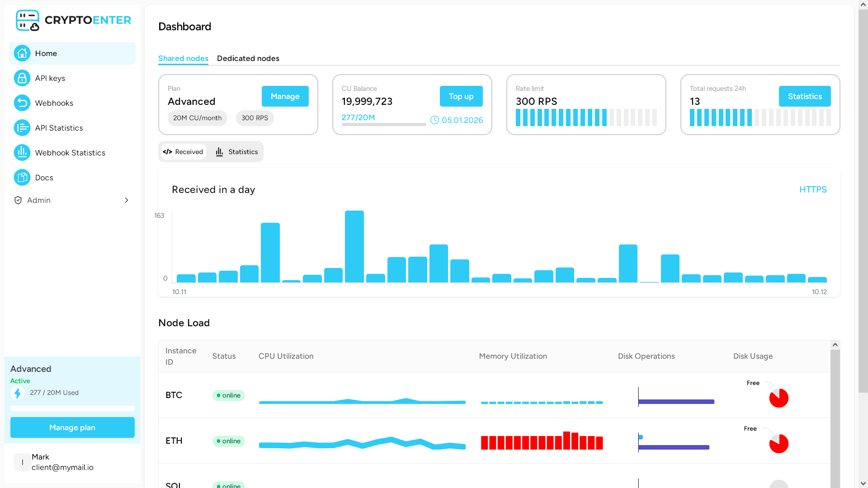This screenshot has height=488, width=868.
Task: Expand the Admin menu chevron
Action: coord(127,200)
